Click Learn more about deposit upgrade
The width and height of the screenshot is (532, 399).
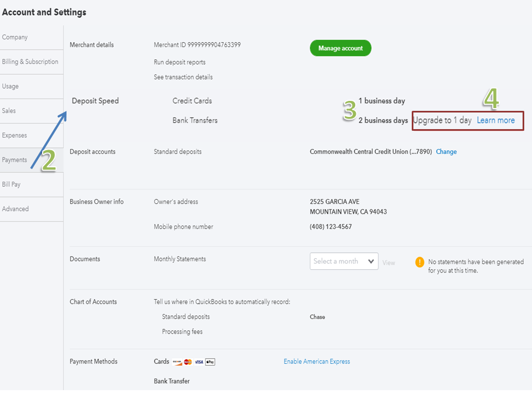pos(495,120)
